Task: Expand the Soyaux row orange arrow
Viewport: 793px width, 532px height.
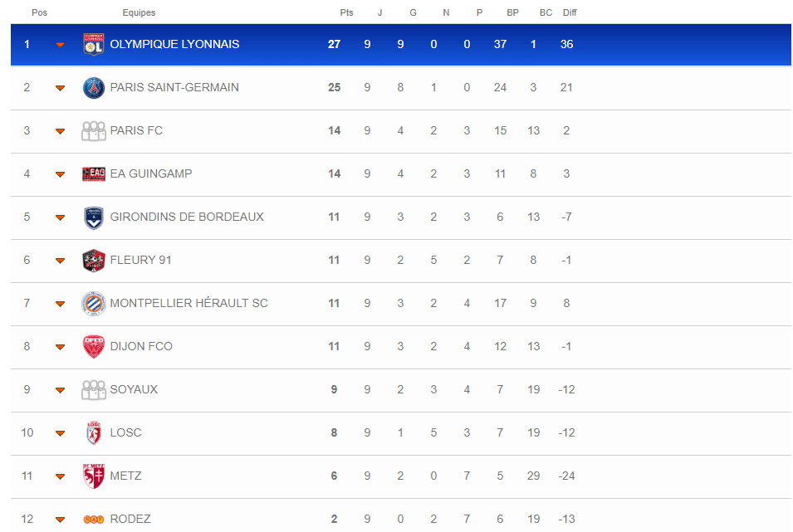Action: 60,390
